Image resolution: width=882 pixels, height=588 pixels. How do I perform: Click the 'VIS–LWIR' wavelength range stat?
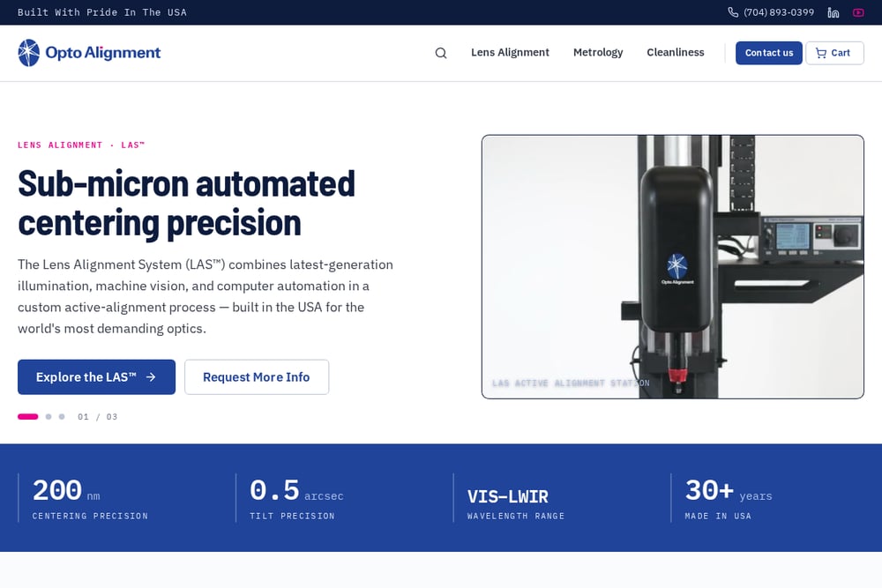pyautogui.click(x=508, y=496)
